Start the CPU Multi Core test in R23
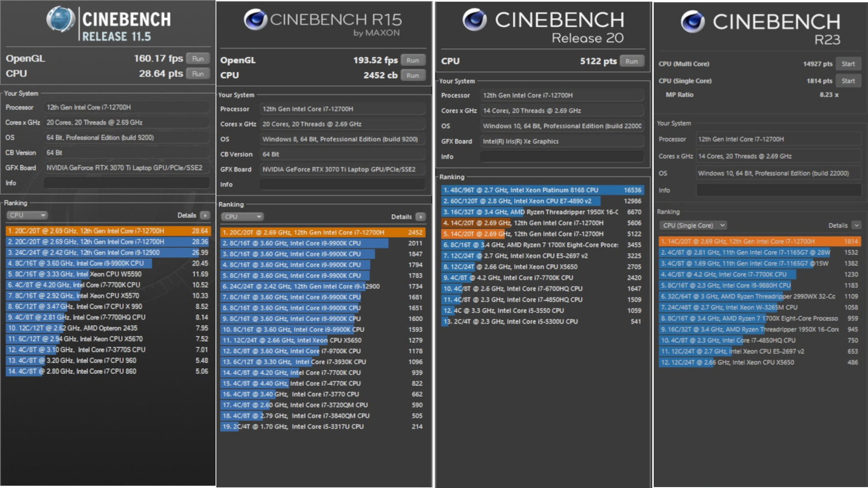868x488 pixels. 848,64
